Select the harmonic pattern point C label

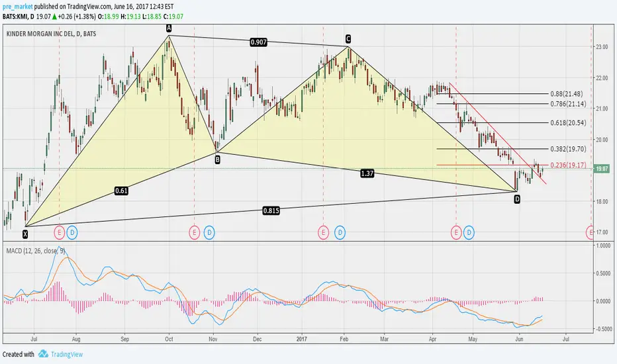coord(348,39)
